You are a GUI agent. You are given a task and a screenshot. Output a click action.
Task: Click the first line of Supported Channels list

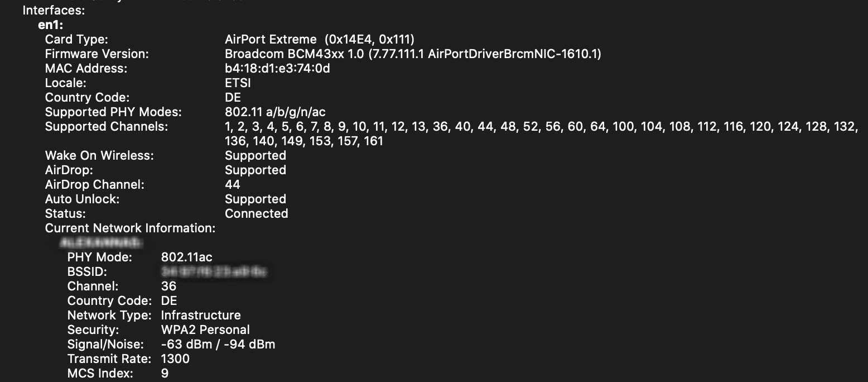[x=541, y=127]
